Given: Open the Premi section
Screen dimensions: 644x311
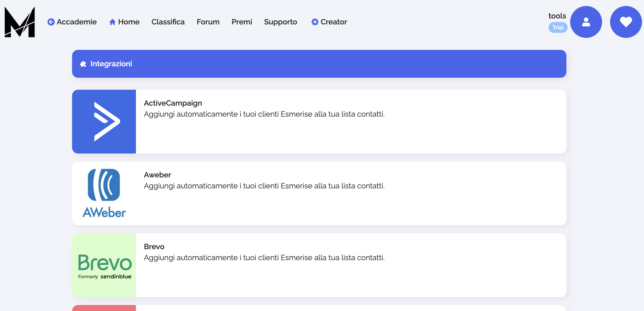Looking at the screenshot, I should coord(241,22).
